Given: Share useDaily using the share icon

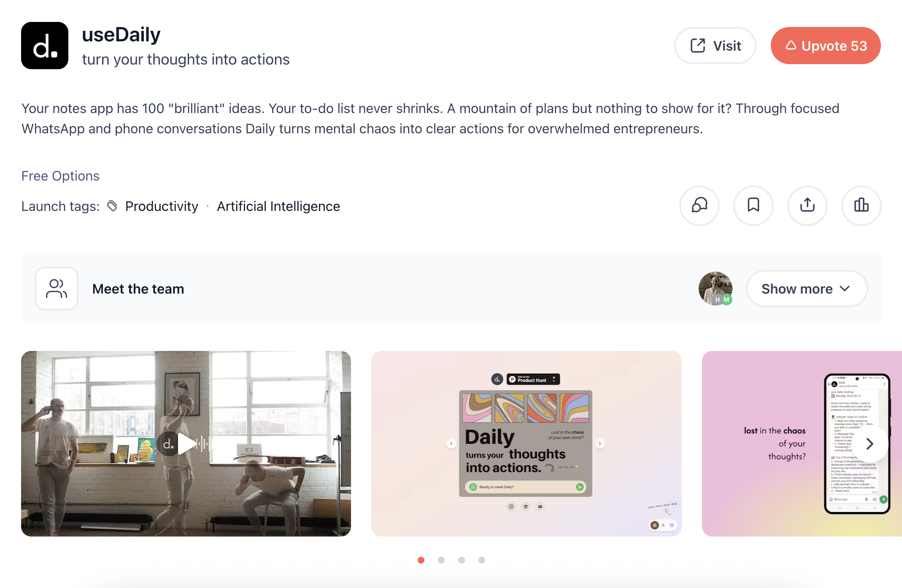Looking at the screenshot, I should point(807,206).
